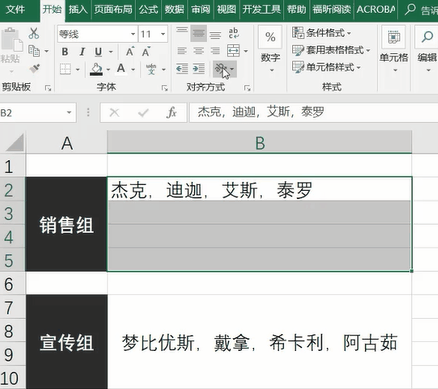Screen dimensions: 438x389
Task: Switch to the 数据 tab
Action: pos(174,9)
